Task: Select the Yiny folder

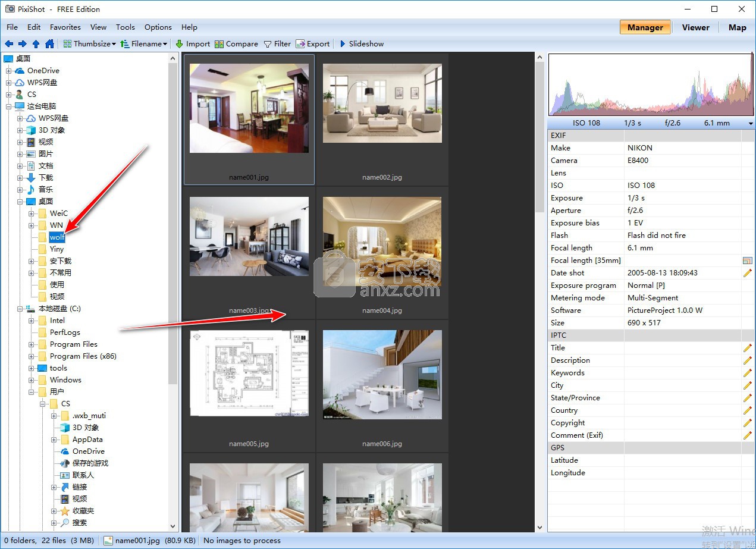Action: (57, 249)
